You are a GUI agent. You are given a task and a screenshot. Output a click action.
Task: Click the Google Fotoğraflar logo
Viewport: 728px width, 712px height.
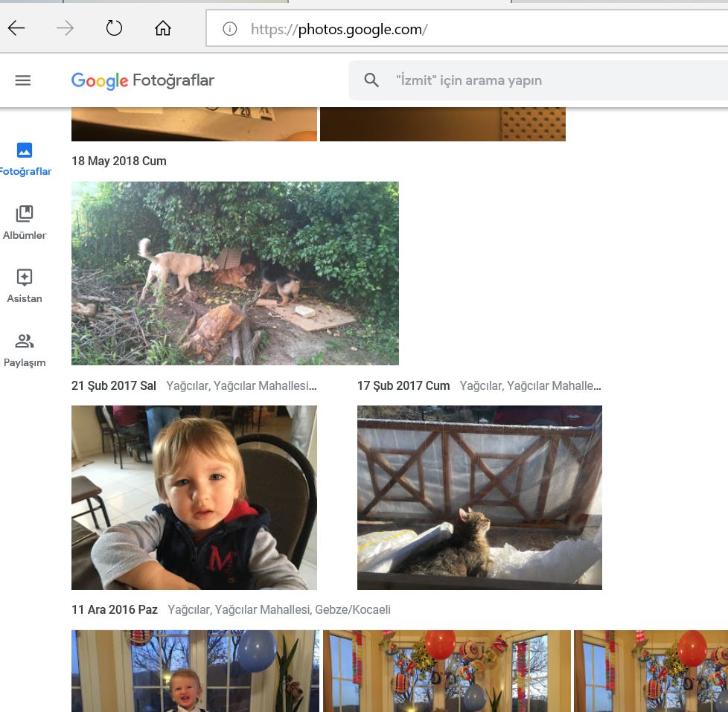tap(142, 80)
